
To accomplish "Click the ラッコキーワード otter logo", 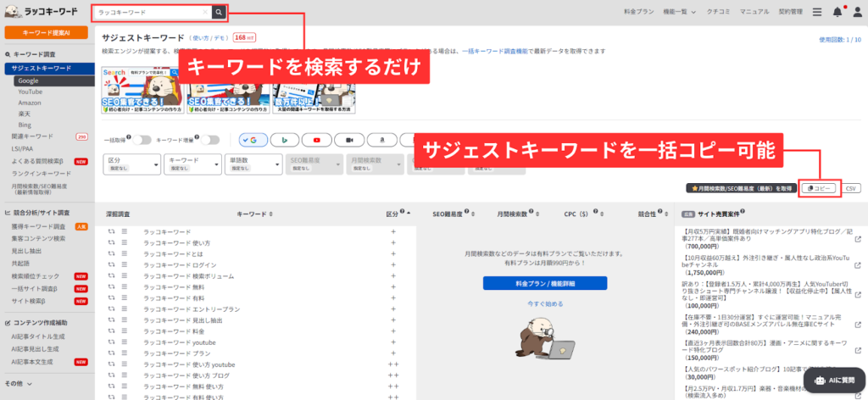I will click(42, 11).
